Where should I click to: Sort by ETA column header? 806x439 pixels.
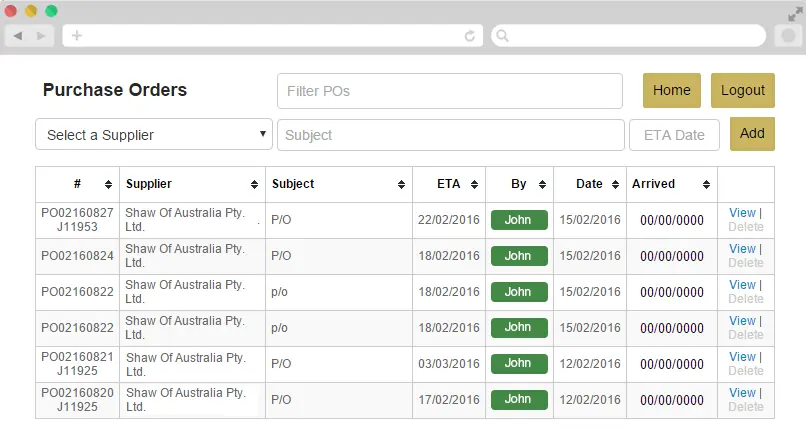pos(448,184)
